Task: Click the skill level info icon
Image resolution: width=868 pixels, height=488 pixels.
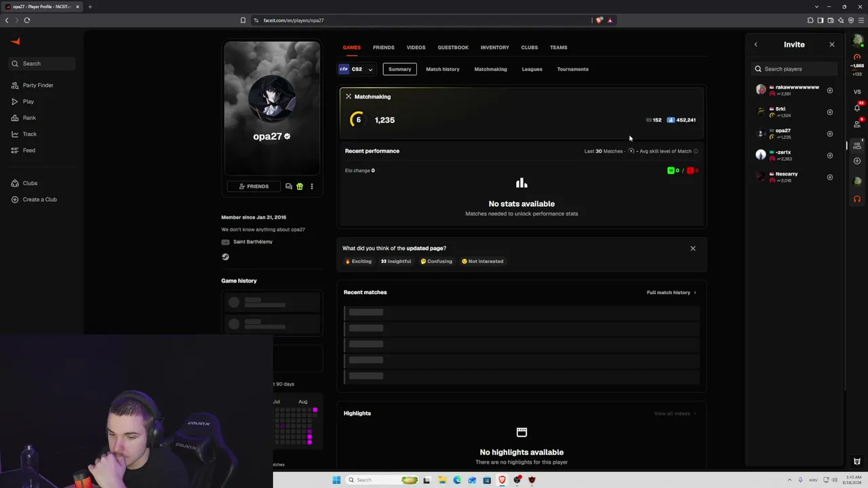Action: (x=696, y=151)
